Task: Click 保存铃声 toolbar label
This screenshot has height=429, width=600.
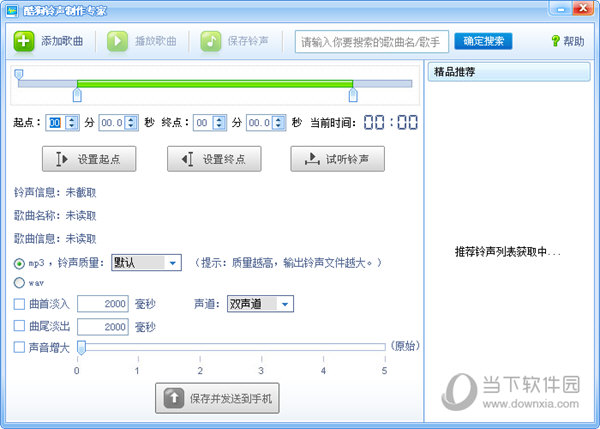Action: 248,41
